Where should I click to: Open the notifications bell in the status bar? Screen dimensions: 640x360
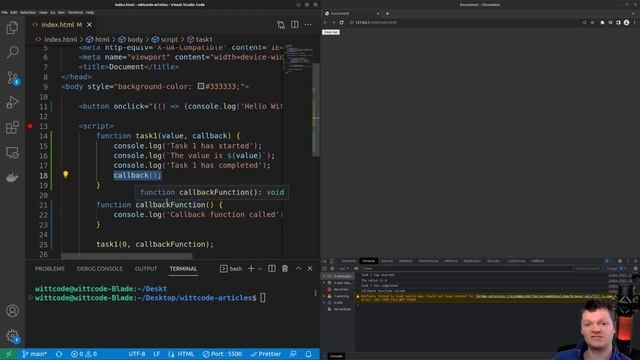309,354
